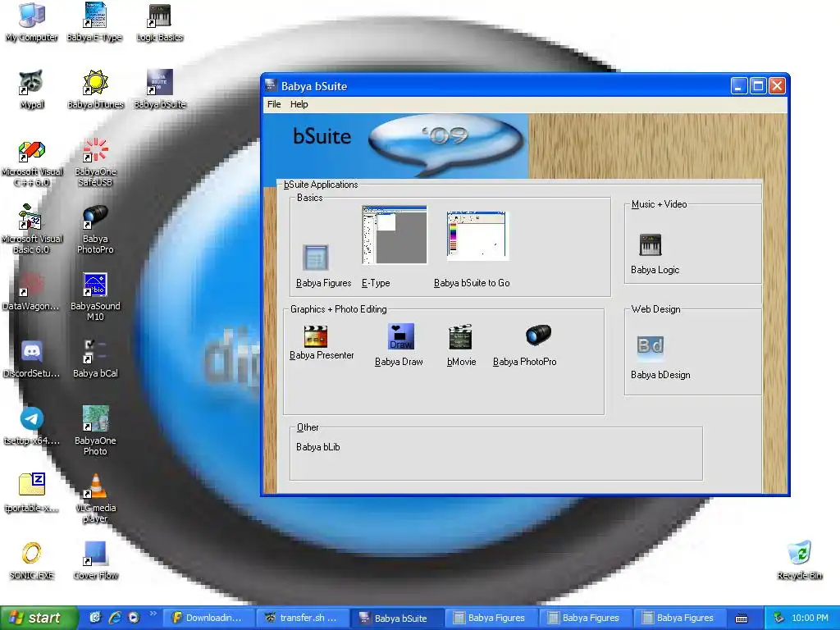Click the Babya bSuite to Go label
The image size is (840, 630).
point(472,283)
